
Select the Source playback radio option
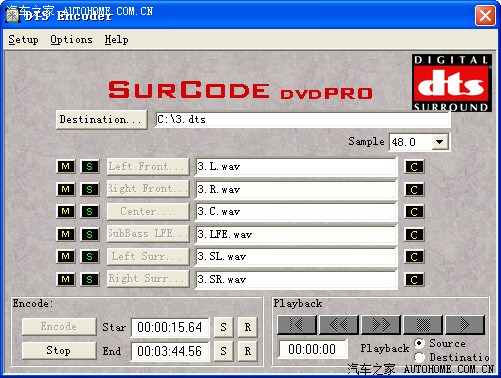(x=420, y=343)
